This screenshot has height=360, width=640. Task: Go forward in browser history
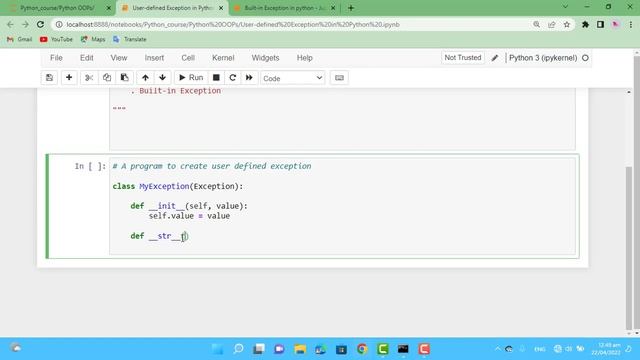click(x=25, y=24)
